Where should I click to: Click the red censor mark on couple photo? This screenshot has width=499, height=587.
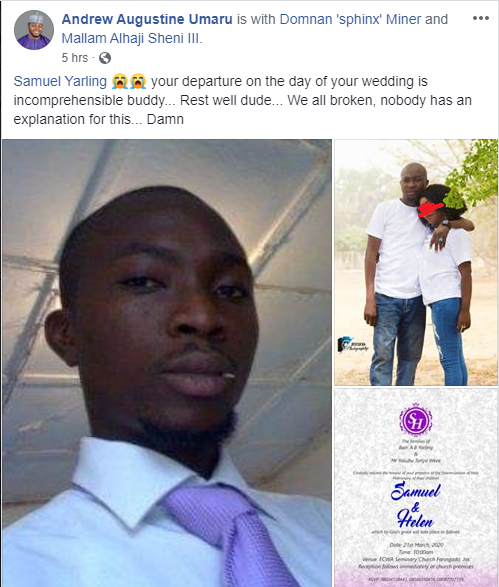point(430,210)
